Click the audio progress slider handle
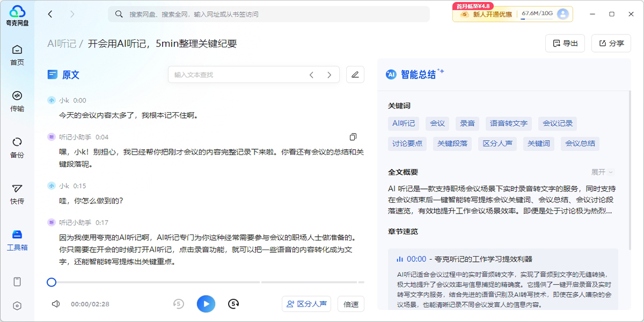This screenshot has width=644, height=322. point(52,282)
